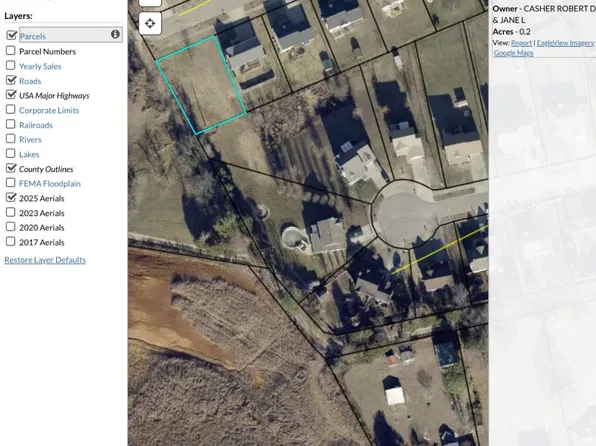Uncheck the Roads layer checkbox
The height and width of the screenshot is (446, 596).
click(11, 80)
